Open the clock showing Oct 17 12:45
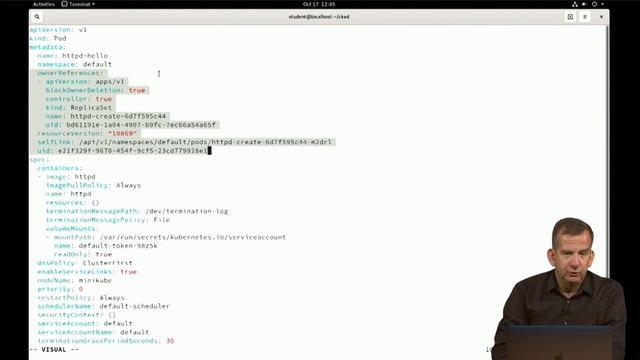This screenshot has width=640, height=360. [319, 4]
